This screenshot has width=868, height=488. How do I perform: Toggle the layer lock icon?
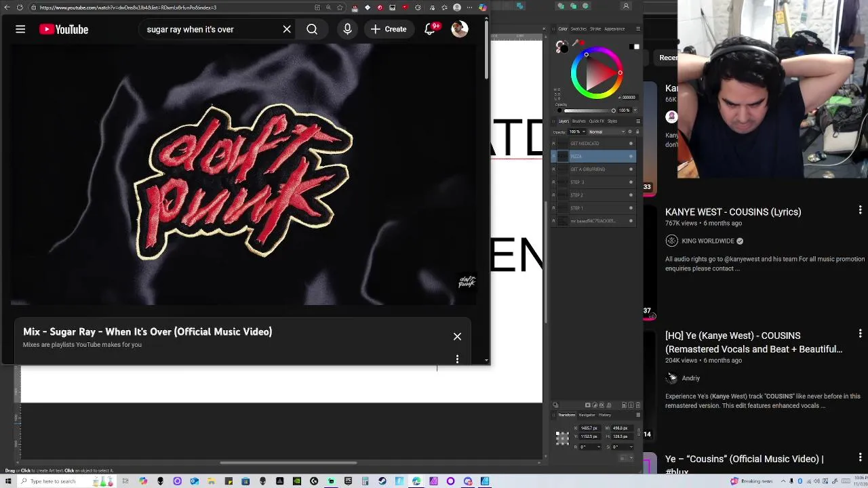637,131
